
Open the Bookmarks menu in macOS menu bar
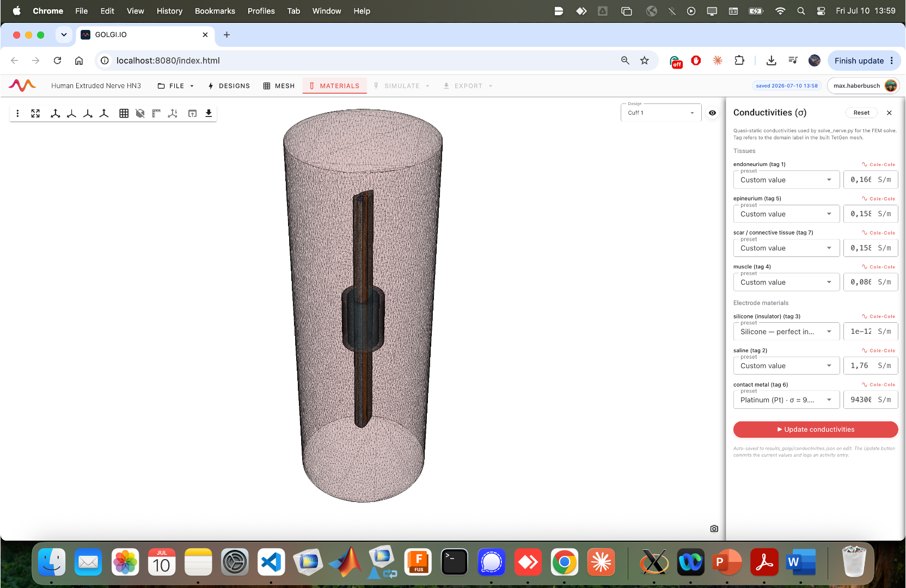[215, 11]
